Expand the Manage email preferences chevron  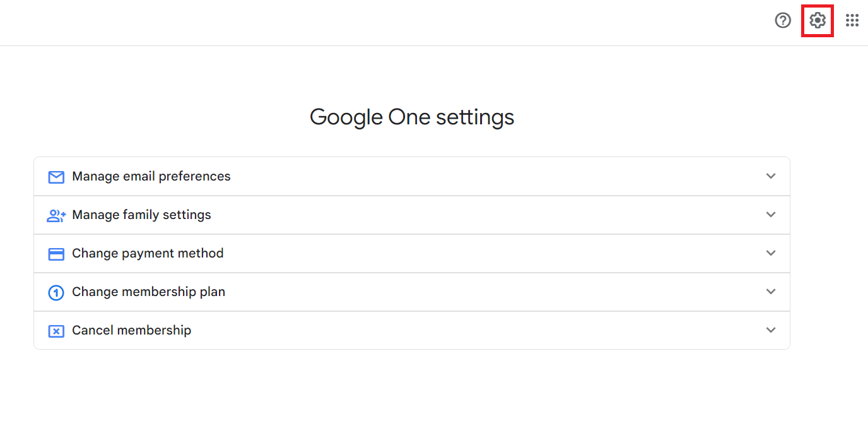pyautogui.click(x=771, y=176)
